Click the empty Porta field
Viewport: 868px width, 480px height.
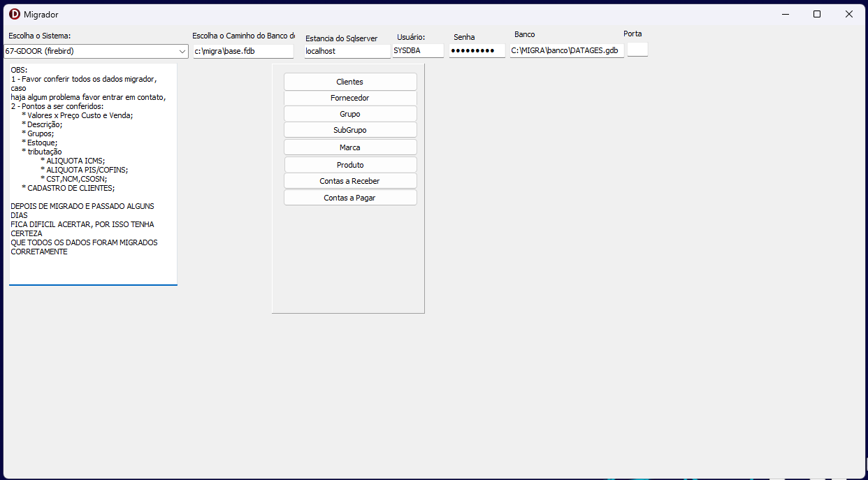(637, 50)
